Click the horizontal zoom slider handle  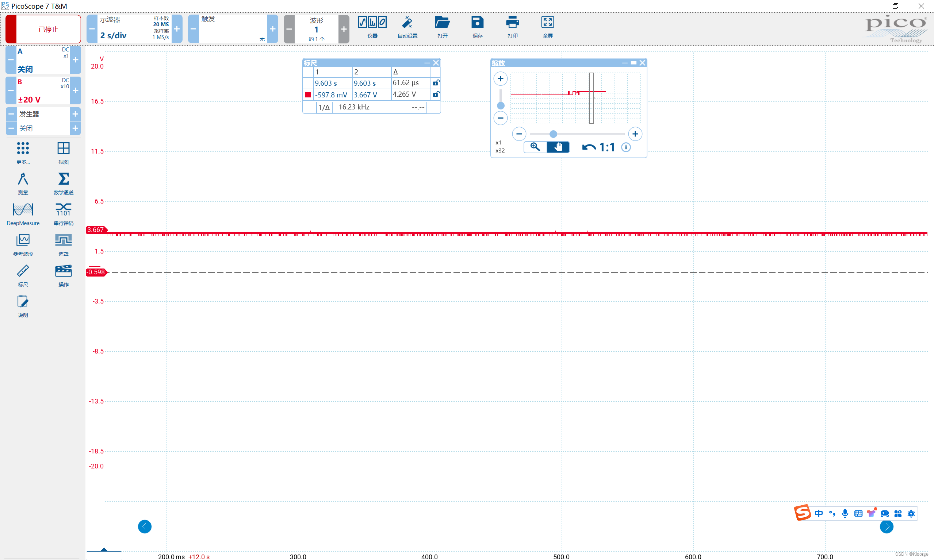point(553,134)
